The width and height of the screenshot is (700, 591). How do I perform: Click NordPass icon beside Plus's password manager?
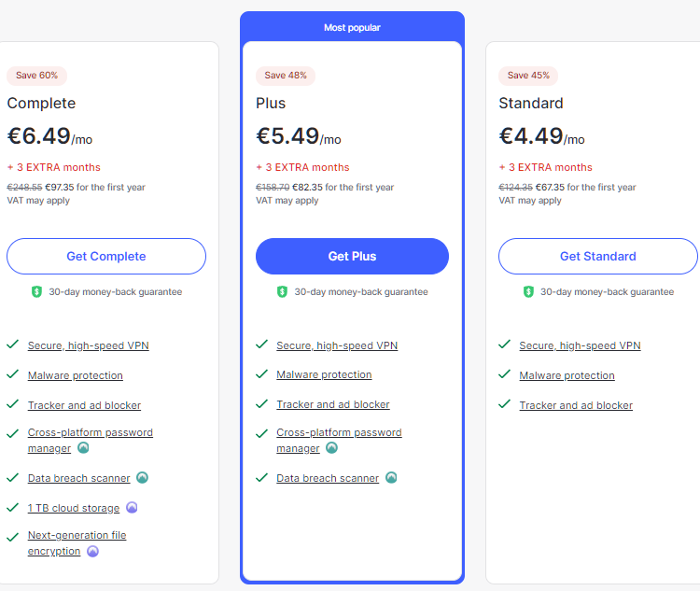pyautogui.click(x=331, y=447)
